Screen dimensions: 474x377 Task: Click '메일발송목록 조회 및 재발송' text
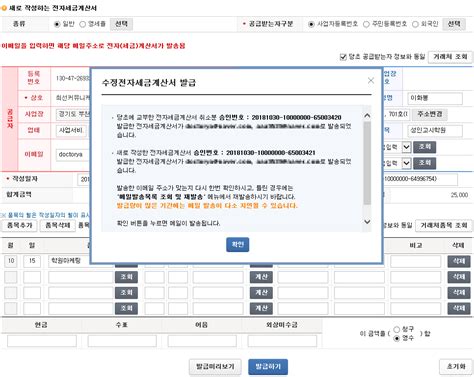click(161, 197)
